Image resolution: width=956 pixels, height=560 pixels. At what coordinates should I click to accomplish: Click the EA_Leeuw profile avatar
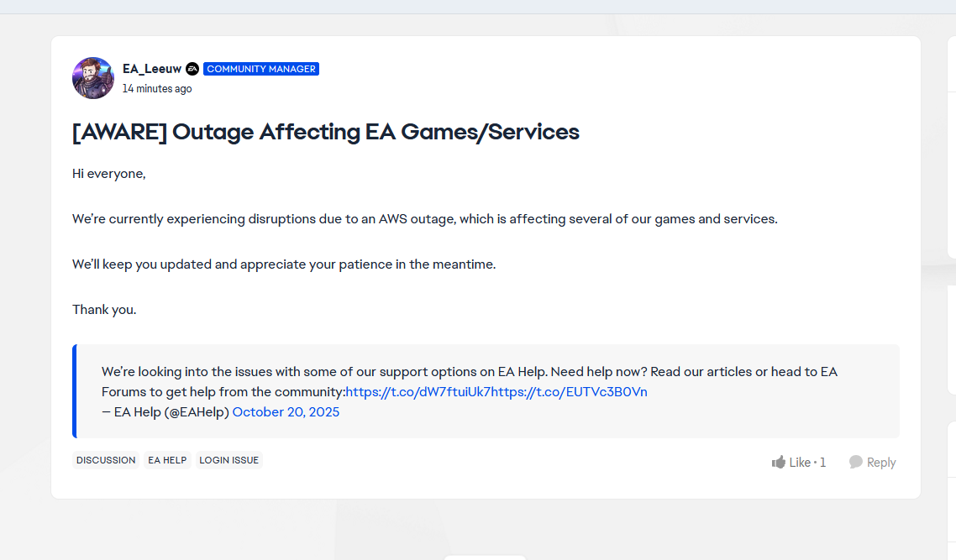tap(93, 78)
